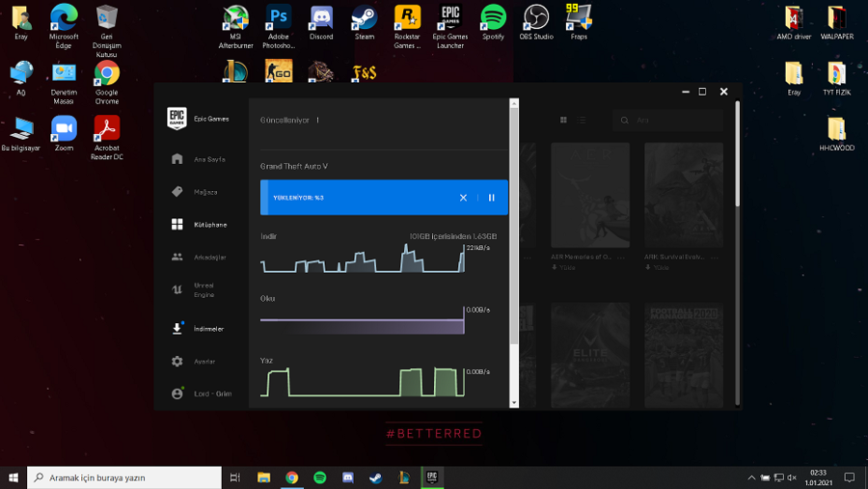Go to Mağaza store section
868x489 pixels.
[x=196, y=192]
